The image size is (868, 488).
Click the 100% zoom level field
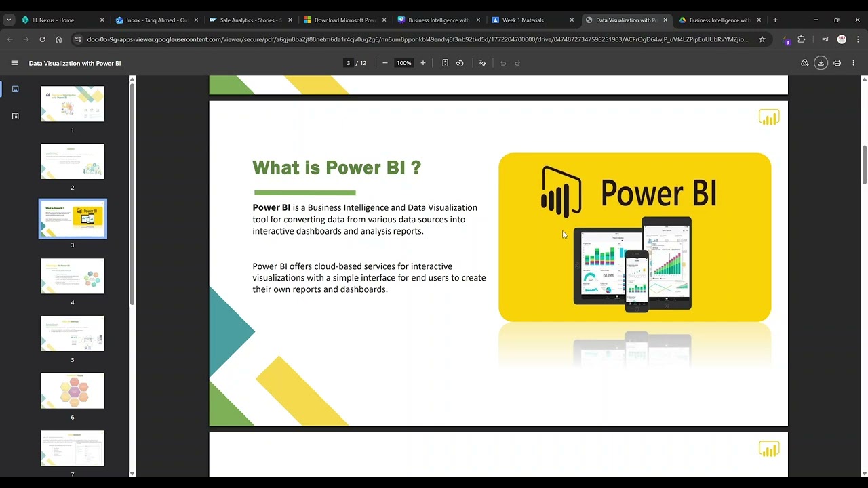pos(404,63)
